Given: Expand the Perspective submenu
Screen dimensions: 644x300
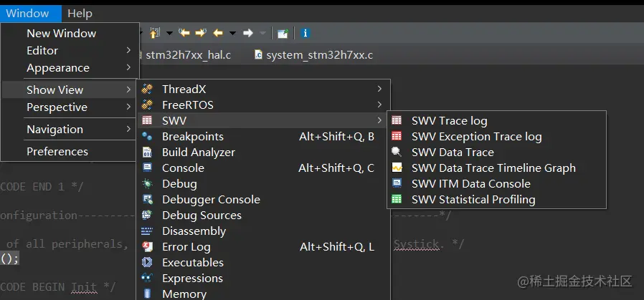Looking at the screenshot, I should (x=70, y=107).
